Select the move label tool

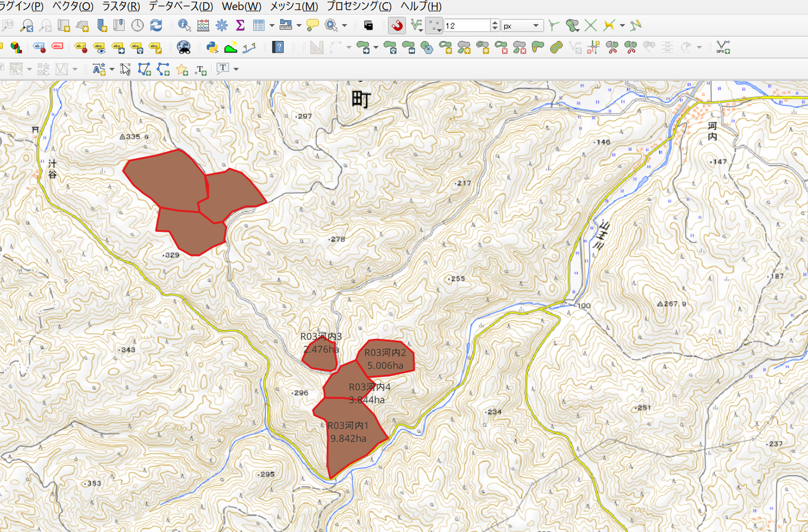[118, 47]
